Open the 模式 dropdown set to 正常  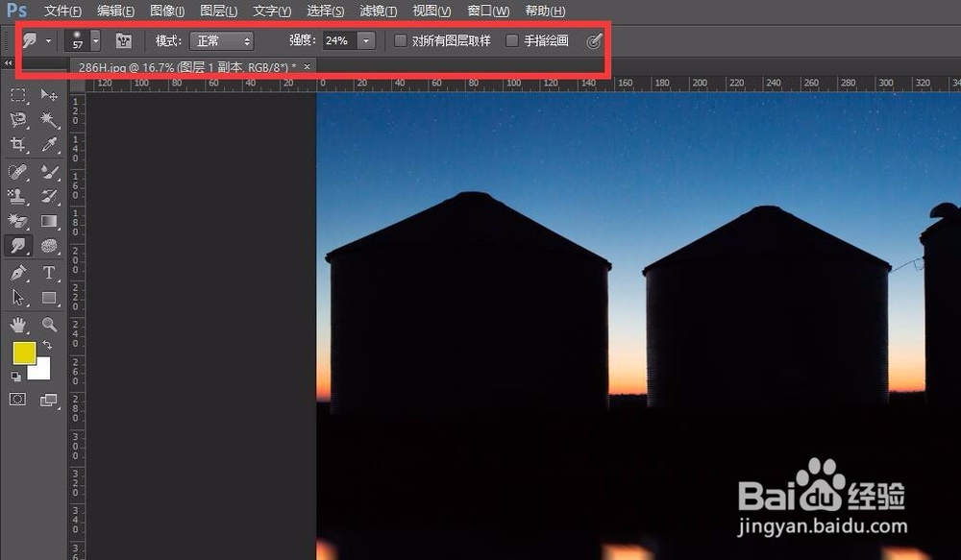tap(221, 41)
